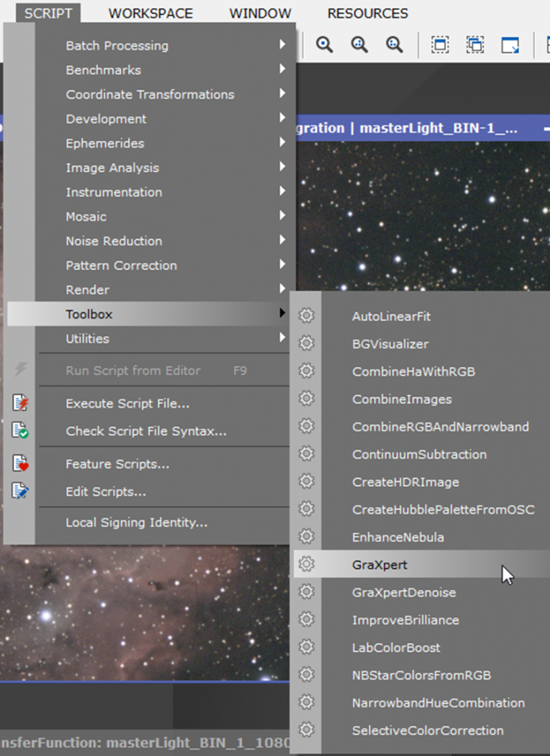The width and height of the screenshot is (550, 756).
Task: Click the overlapping dashed windows toolbar icon
Action: [475, 45]
